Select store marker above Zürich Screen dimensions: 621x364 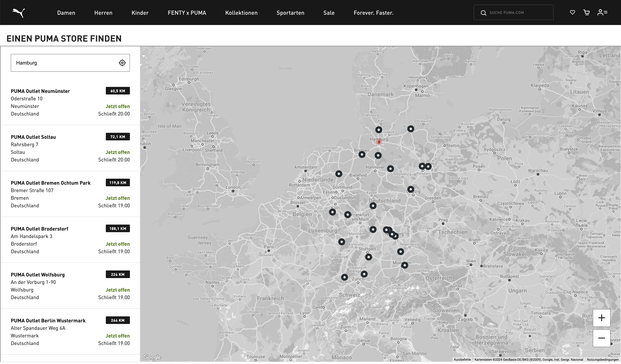(x=364, y=274)
